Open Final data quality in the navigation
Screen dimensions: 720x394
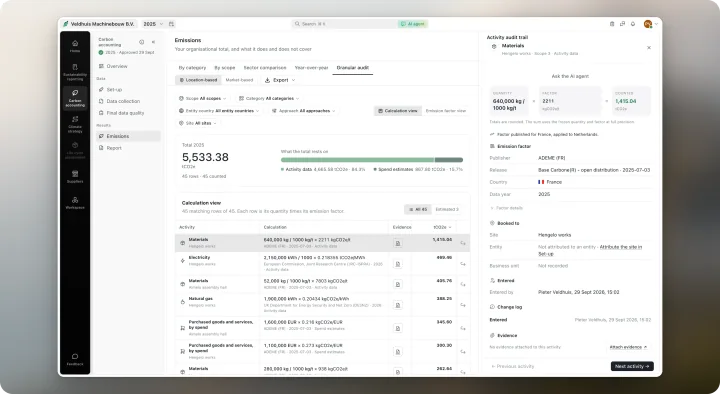(x=128, y=113)
